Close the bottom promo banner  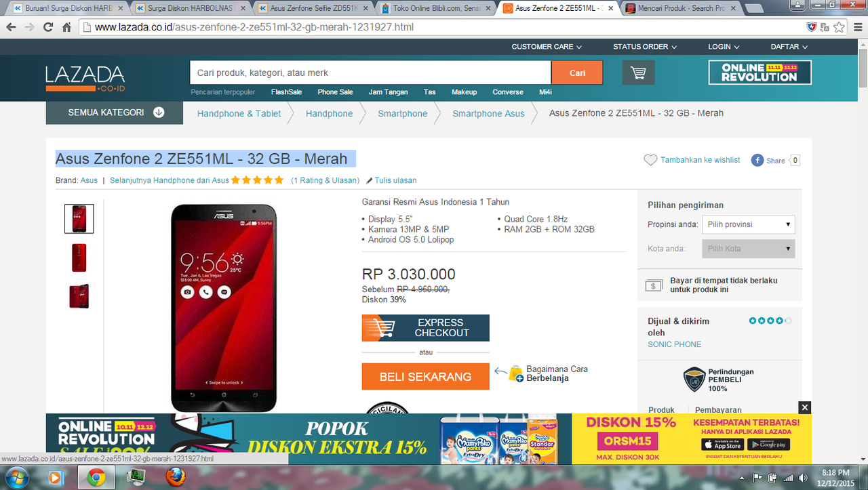(x=804, y=407)
